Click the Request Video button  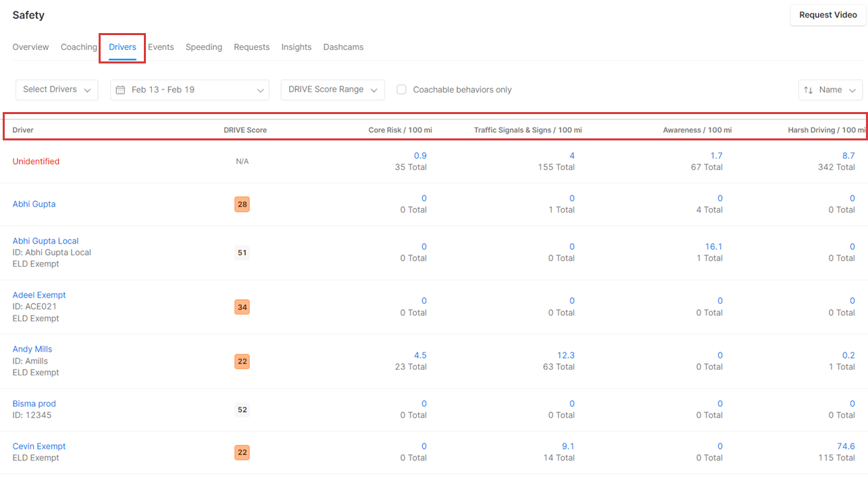827,14
